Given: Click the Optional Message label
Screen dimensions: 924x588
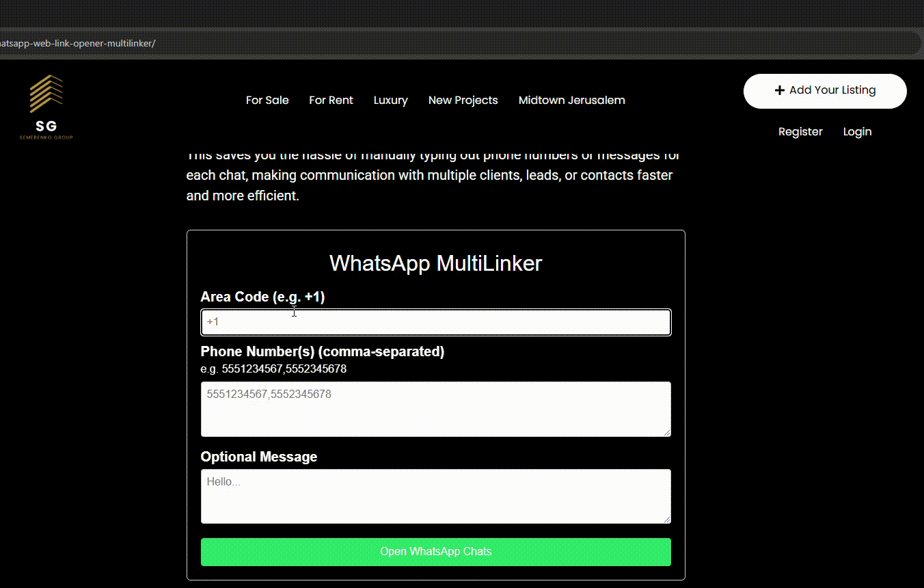Looking at the screenshot, I should (x=259, y=457).
